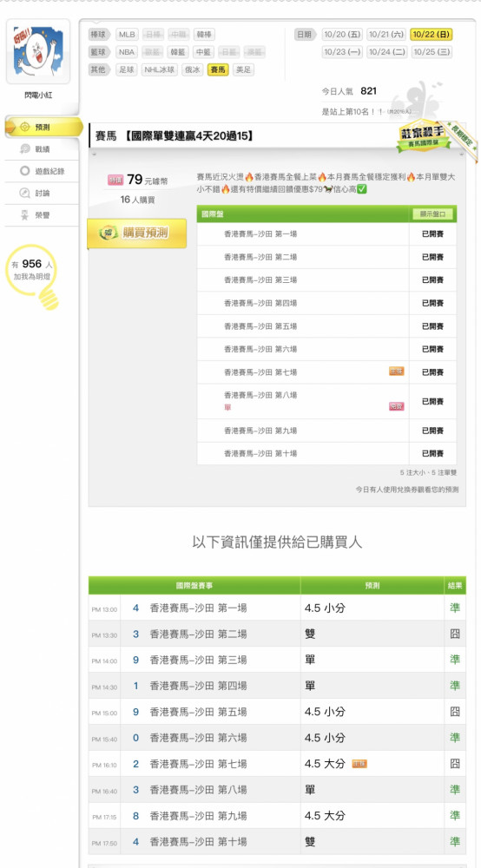This screenshot has width=481, height=868.
Task: Select the 賽馬 category filter
Action: pyautogui.click(x=218, y=69)
